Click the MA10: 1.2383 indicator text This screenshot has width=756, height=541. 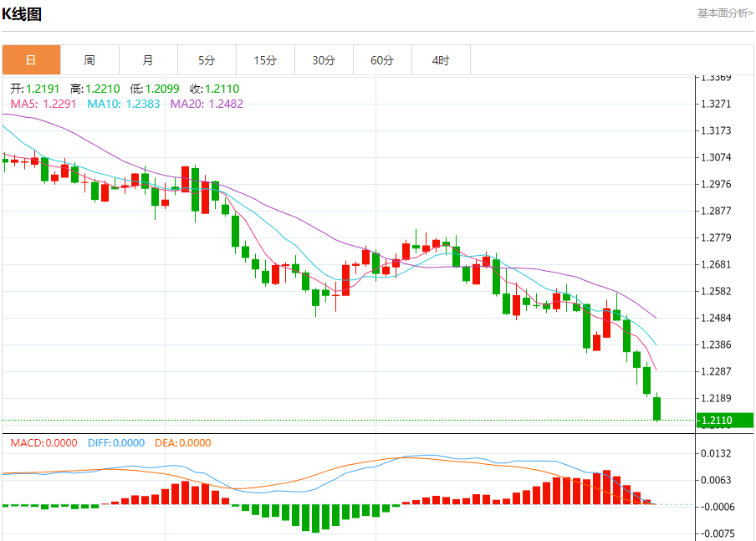coord(124,104)
